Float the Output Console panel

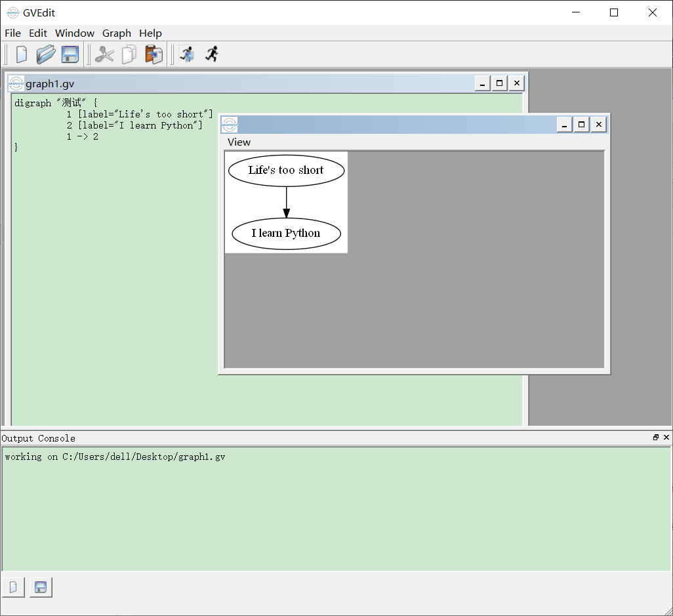point(656,438)
